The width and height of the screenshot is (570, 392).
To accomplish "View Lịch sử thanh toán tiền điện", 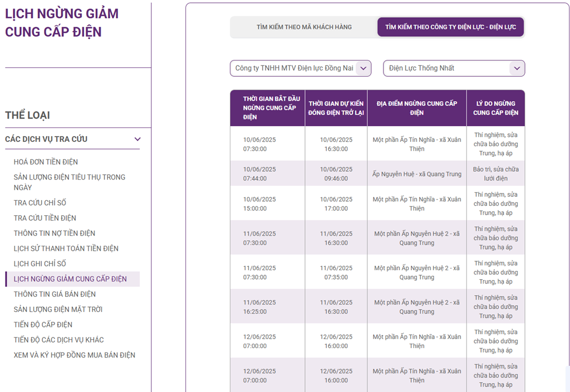I will pos(66,249).
